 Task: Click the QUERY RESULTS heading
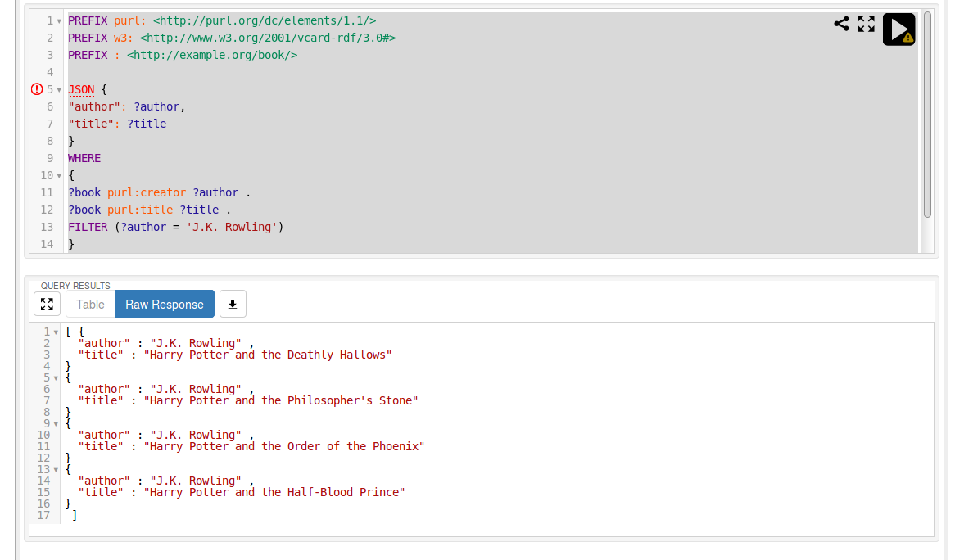(x=75, y=286)
